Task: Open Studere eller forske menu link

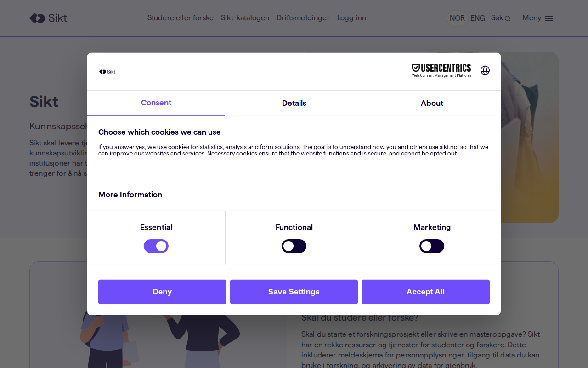Action: 180,18
